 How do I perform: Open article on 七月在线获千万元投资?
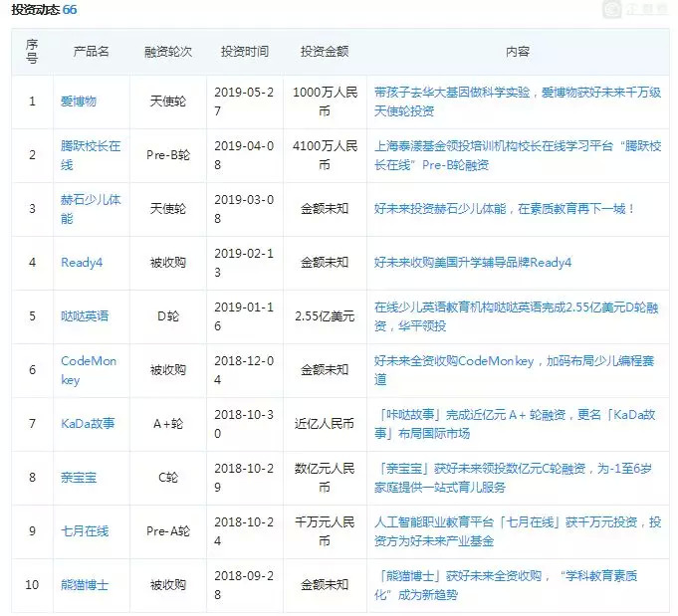click(517, 530)
